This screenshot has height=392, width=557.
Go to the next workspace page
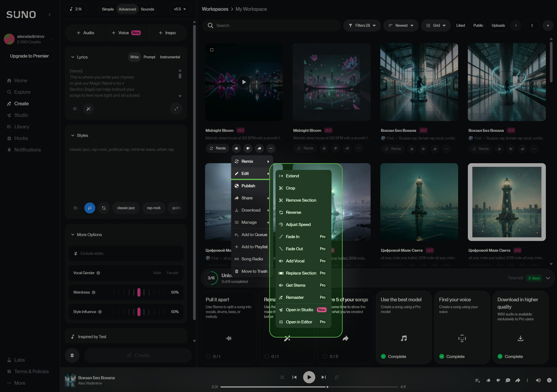[548, 26]
